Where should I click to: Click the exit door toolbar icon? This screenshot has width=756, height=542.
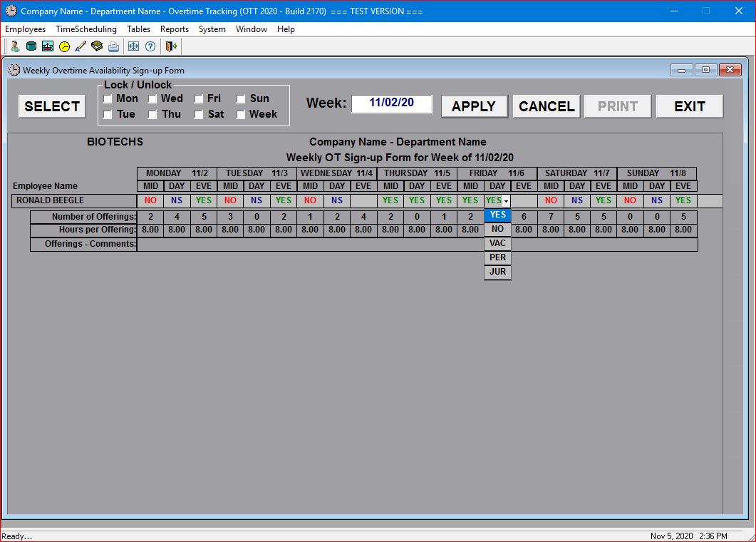coord(171,46)
